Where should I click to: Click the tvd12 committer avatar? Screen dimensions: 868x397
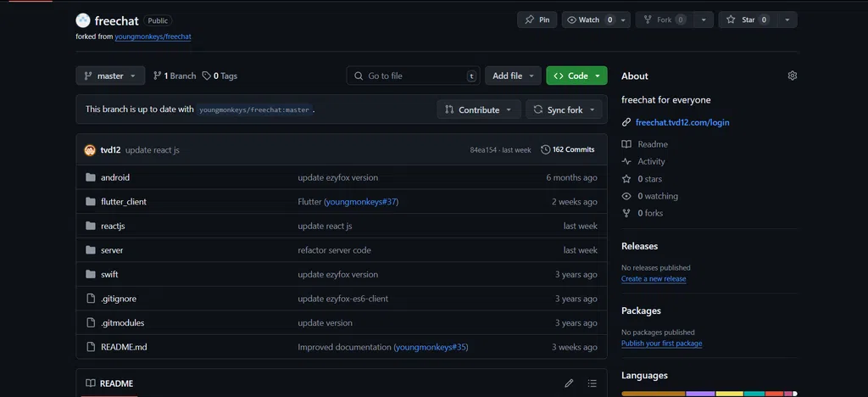click(90, 150)
